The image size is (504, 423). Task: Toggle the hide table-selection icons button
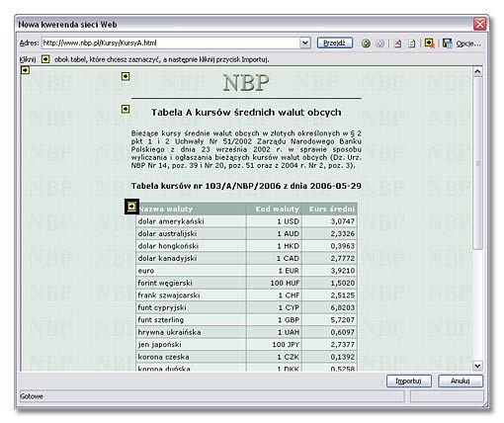coord(430,43)
